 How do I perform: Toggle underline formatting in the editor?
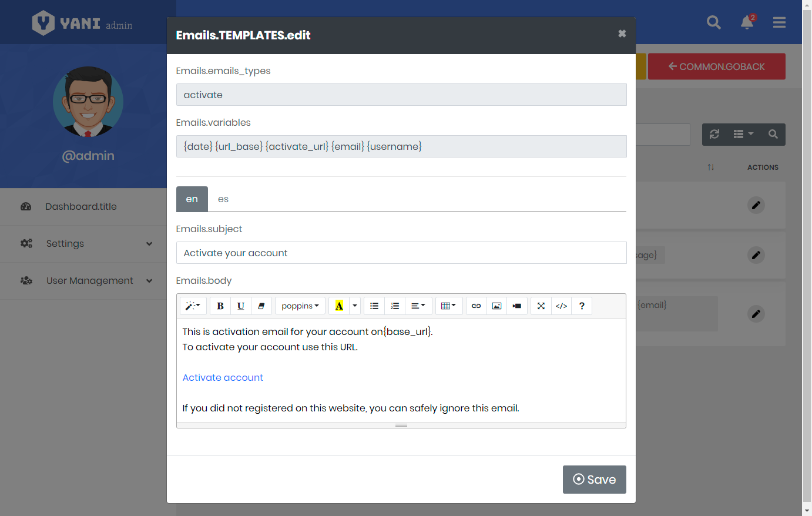point(240,306)
